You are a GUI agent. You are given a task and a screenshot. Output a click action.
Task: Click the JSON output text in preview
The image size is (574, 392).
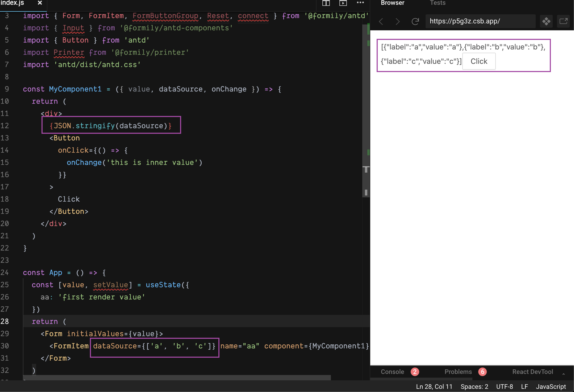pyautogui.click(x=463, y=54)
